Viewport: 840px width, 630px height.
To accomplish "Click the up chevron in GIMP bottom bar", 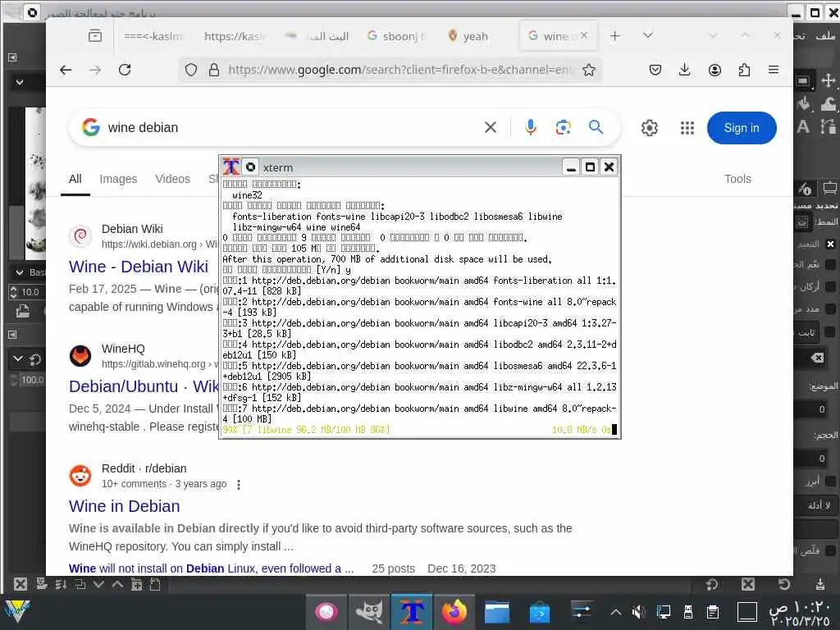I will [117, 584].
